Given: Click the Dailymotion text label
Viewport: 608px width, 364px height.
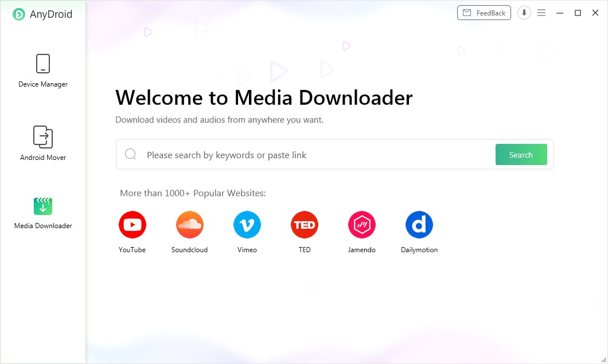Looking at the screenshot, I should (x=419, y=250).
